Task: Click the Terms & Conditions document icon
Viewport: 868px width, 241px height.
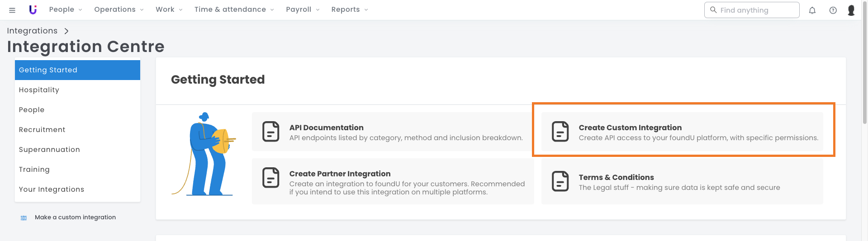Action: pos(560,181)
